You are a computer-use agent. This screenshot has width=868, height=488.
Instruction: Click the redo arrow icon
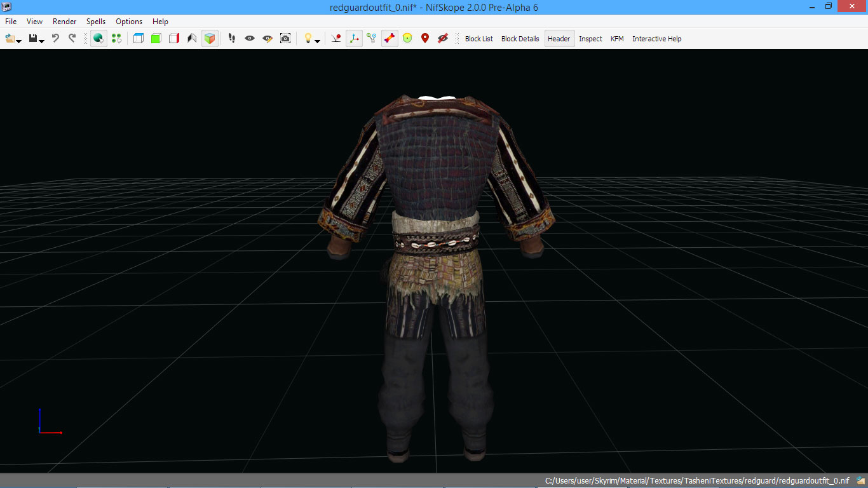click(x=72, y=39)
